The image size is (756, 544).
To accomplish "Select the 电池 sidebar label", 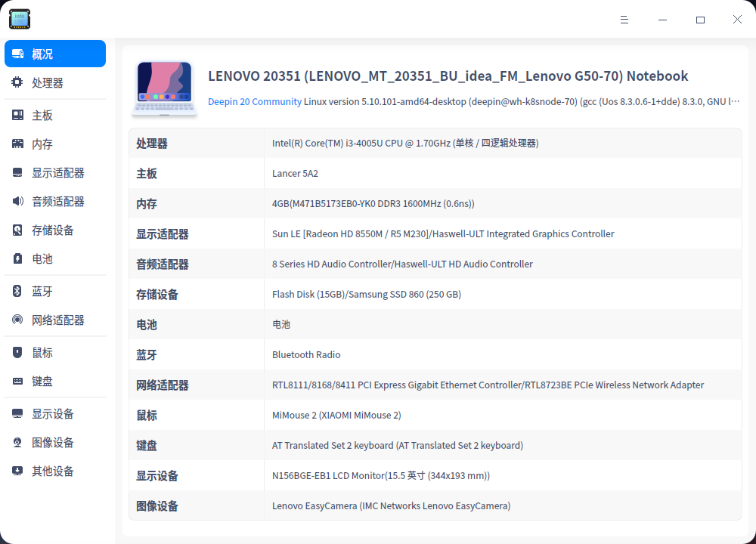I will pos(42,258).
